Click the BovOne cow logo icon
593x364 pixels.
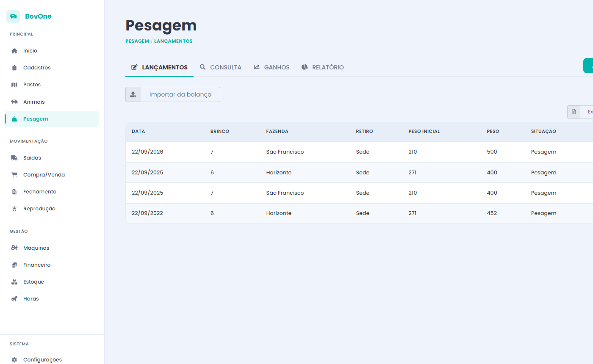[x=13, y=17]
